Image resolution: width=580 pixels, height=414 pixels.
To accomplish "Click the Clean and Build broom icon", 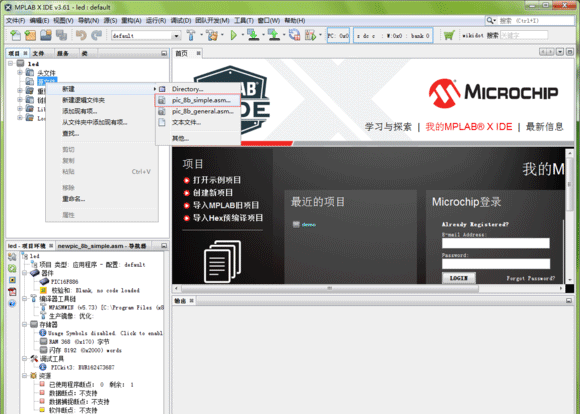I will [212, 36].
